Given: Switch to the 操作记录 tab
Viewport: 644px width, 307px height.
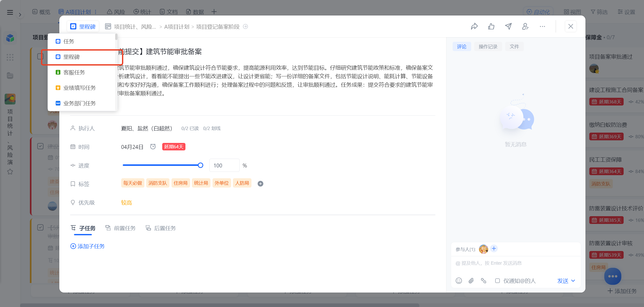Looking at the screenshot, I should tap(488, 46).
